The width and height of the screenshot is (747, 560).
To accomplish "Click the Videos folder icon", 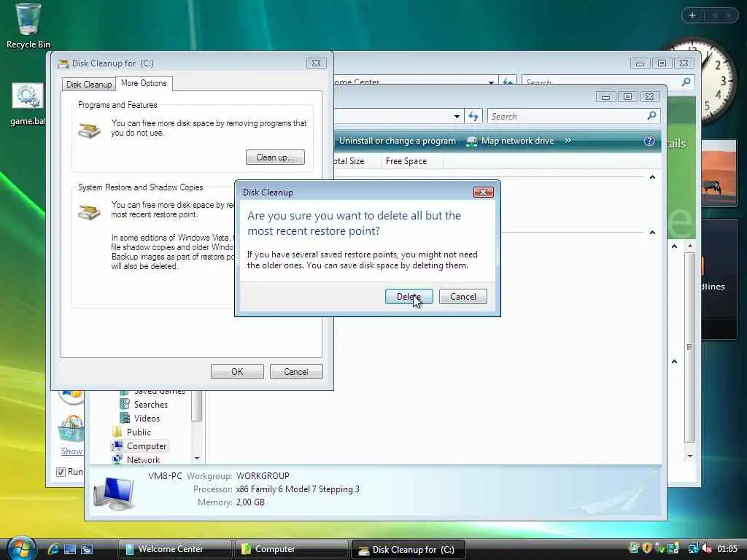I will click(125, 418).
